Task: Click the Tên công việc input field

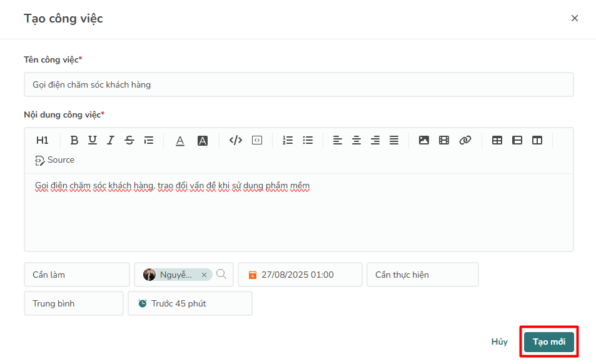Action: 298,84
